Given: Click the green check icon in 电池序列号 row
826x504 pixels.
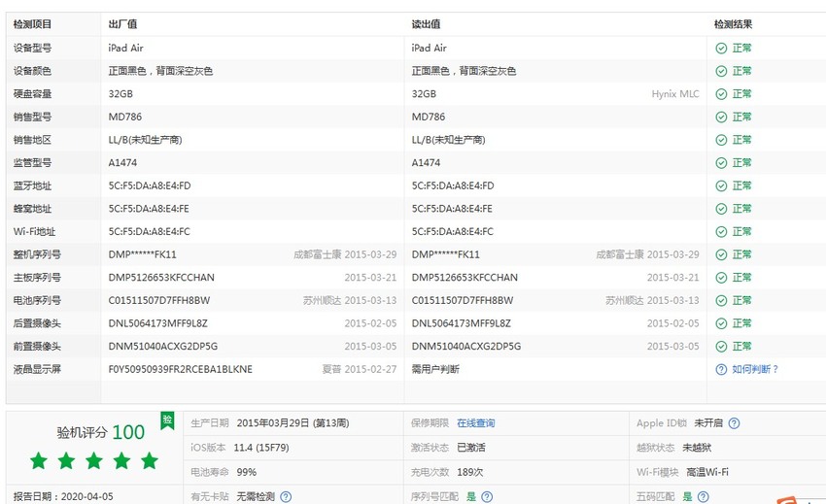Looking at the screenshot, I should 721,300.
